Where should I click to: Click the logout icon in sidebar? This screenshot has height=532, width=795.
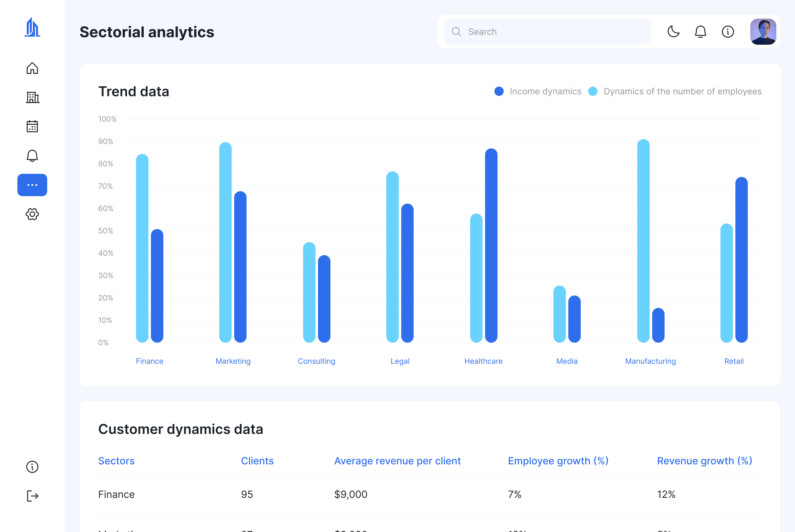pos(33,496)
